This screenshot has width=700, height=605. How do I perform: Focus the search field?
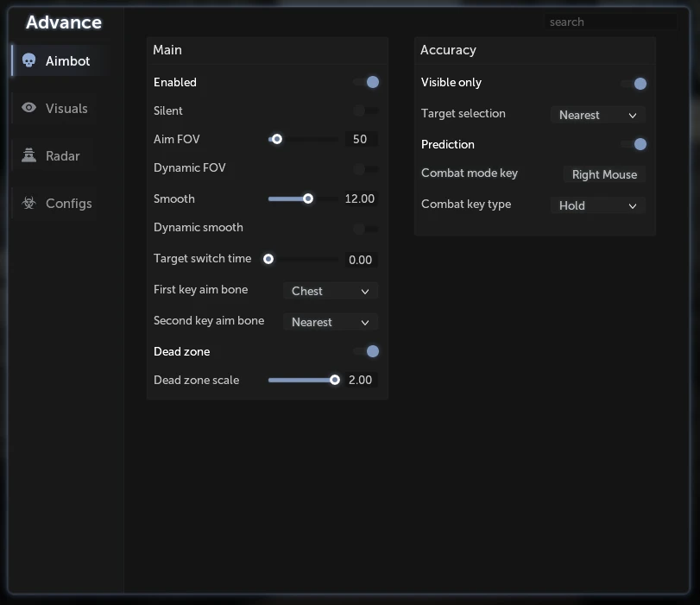610,22
